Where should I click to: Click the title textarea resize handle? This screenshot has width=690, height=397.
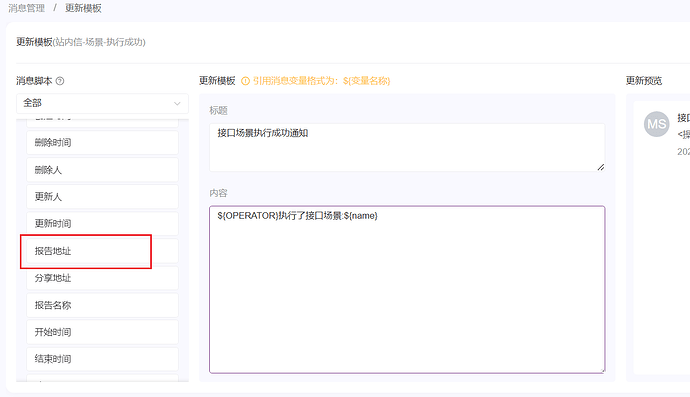[x=601, y=167]
